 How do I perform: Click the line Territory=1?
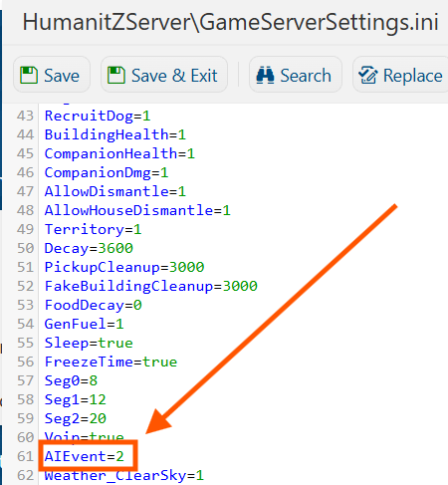pos(93,229)
